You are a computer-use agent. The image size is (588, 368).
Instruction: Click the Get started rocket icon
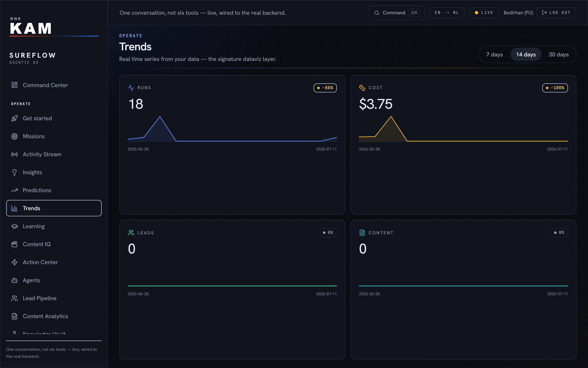click(x=14, y=118)
